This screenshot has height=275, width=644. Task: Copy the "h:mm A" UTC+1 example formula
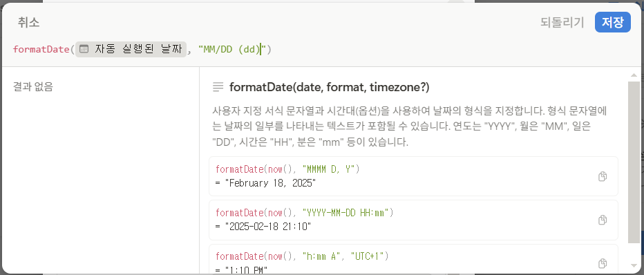pos(602,263)
